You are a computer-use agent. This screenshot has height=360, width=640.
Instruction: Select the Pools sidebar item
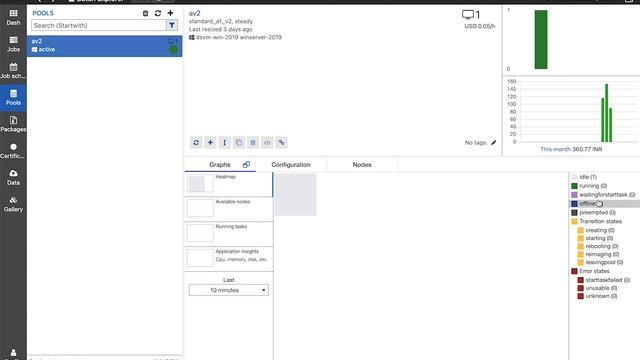click(13, 98)
